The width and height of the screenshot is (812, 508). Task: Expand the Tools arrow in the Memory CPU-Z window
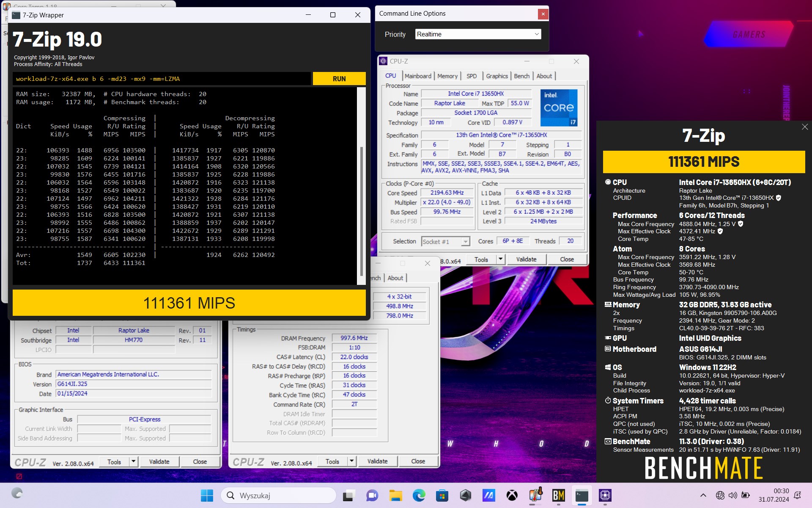[x=351, y=461]
